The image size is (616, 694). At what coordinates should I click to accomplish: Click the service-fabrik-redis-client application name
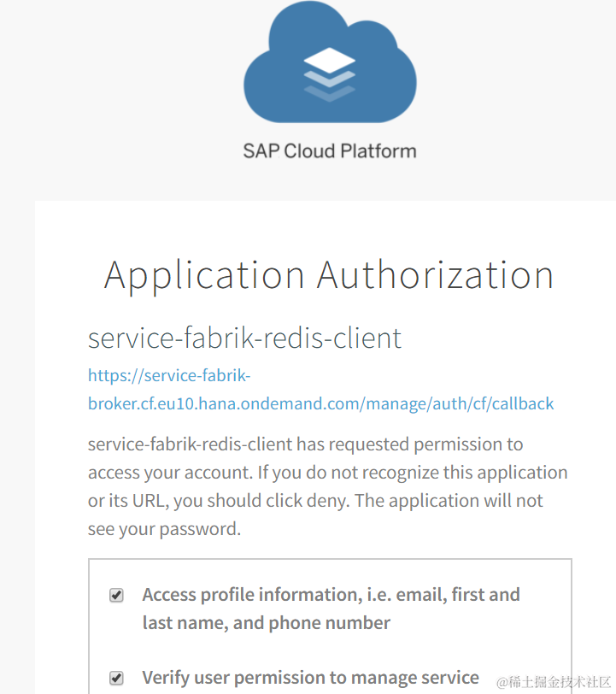pyautogui.click(x=244, y=338)
